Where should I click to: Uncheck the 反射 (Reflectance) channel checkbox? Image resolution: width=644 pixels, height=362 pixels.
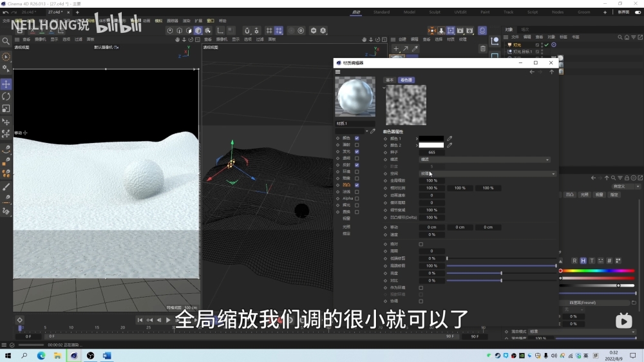tap(357, 165)
